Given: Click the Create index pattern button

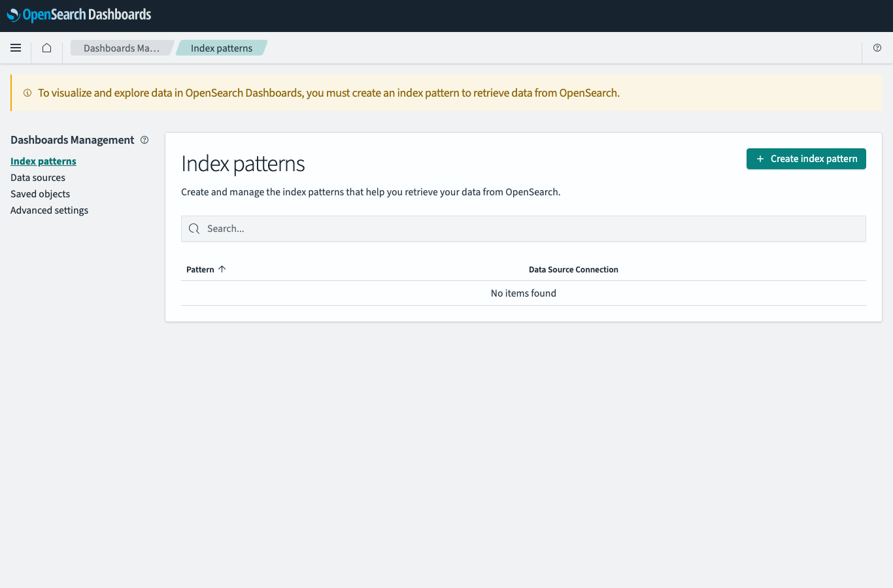Looking at the screenshot, I should pos(806,159).
